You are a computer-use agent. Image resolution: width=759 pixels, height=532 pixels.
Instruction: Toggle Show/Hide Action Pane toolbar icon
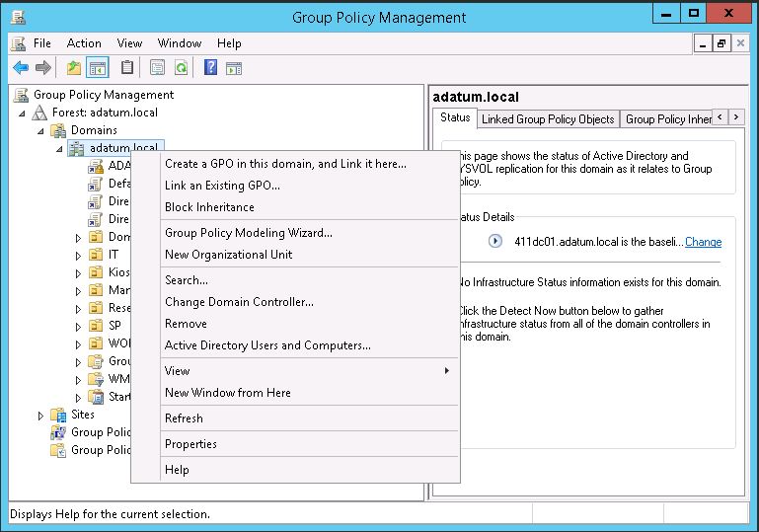(234, 68)
